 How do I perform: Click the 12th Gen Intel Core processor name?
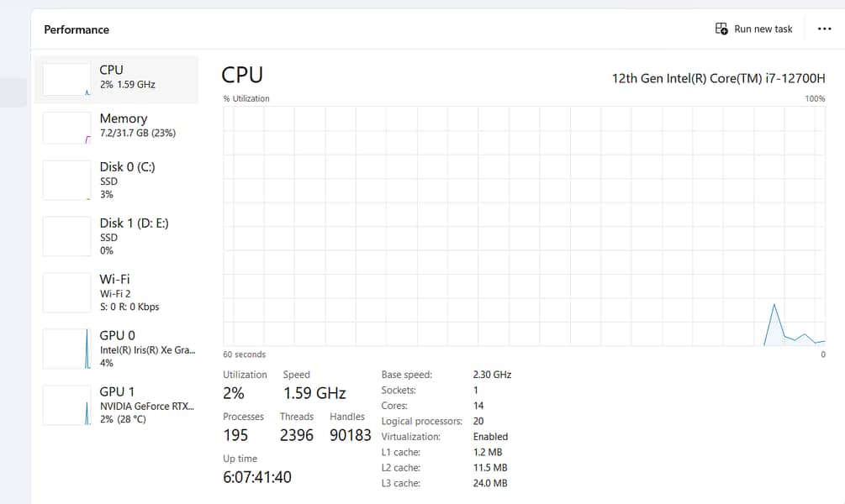pyautogui.click(x=718, y=78)
